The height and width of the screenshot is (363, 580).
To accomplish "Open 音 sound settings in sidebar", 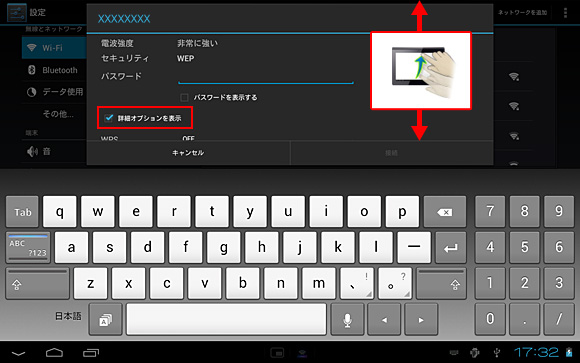I will click(54, 151).
